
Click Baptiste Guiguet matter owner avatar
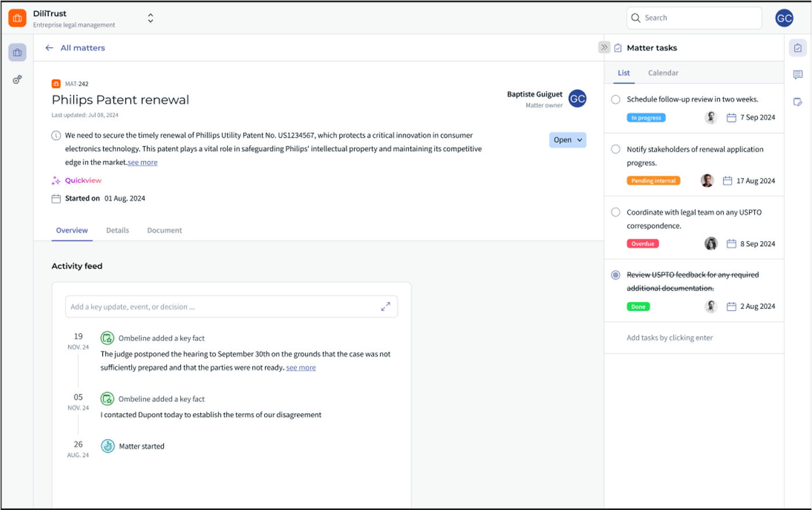pos(577,99)
